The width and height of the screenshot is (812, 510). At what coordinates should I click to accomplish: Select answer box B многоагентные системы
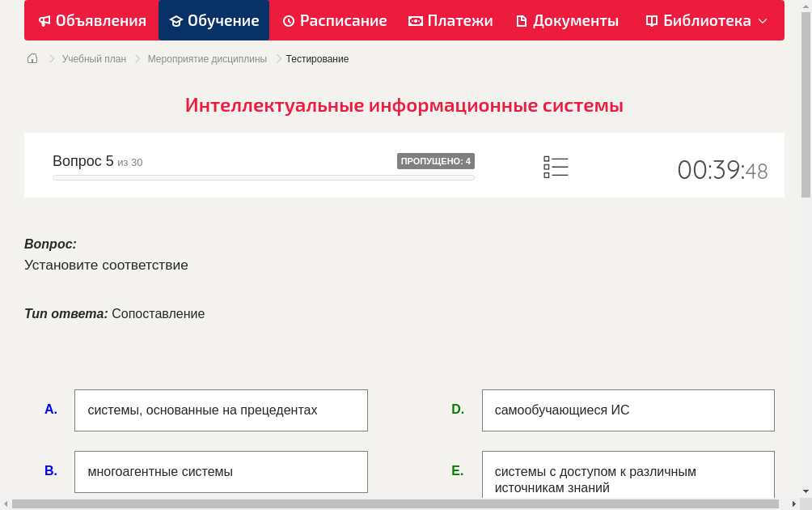click(x=221, y=471)
